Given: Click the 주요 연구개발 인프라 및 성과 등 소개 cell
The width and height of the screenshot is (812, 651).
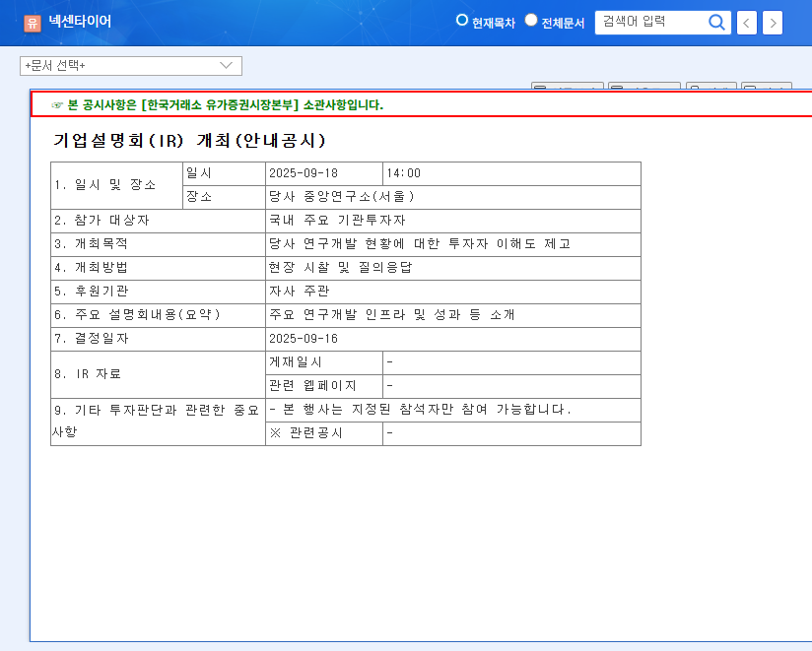Looking at the screenshot, I should (x=453, y=315).
